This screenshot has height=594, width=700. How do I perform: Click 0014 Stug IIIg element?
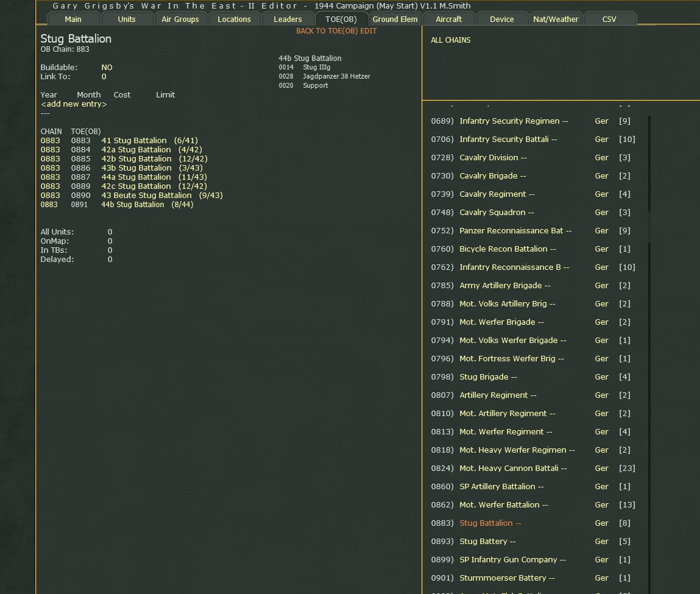pos(305,68)
